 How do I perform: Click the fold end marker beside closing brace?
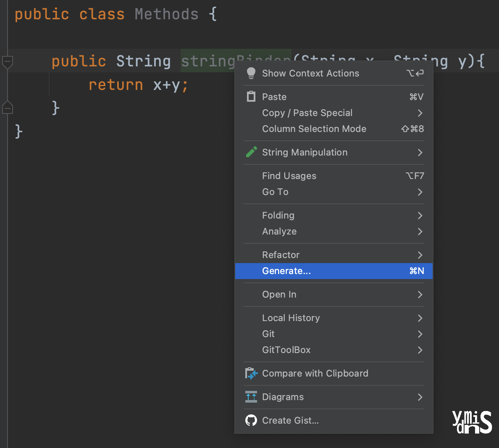click(7, 107)
